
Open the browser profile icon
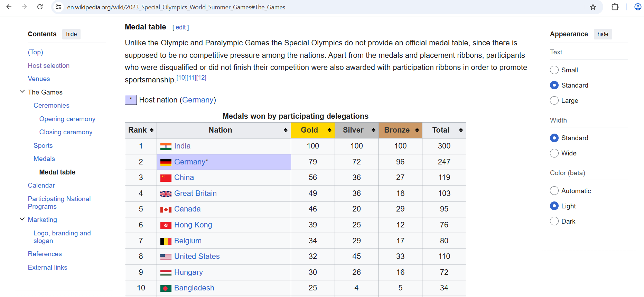click(x=638, y=7)
